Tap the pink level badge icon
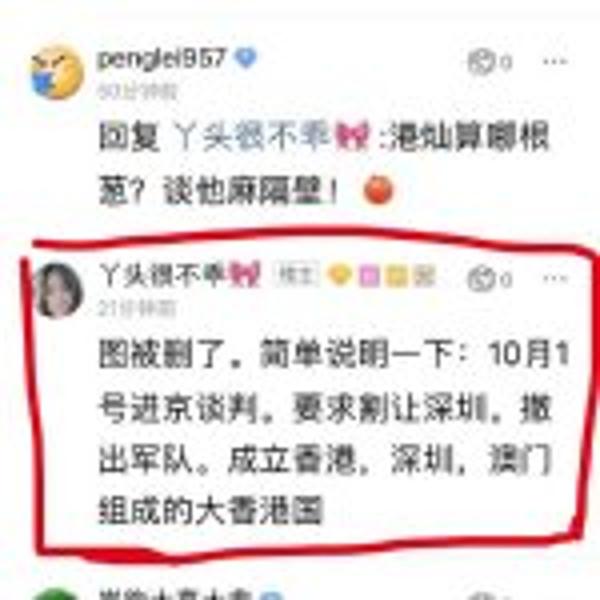The width and height of the screenshot is (600, 600). point(369,276)
